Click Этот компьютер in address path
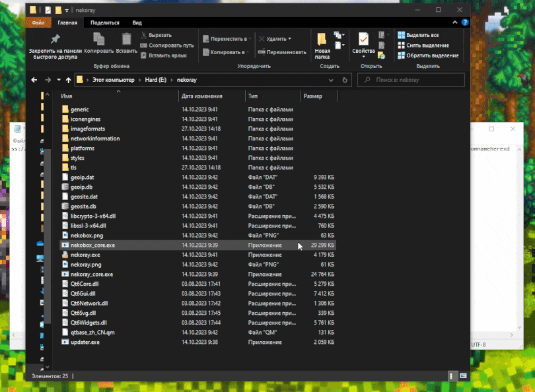The width and height of the screenshot is (535, 392). click(x=114, y=80)
